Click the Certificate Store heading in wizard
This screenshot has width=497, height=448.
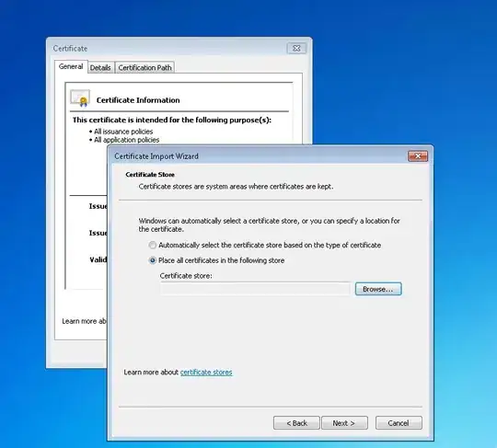pyautogui.click(x=150, y=175)
